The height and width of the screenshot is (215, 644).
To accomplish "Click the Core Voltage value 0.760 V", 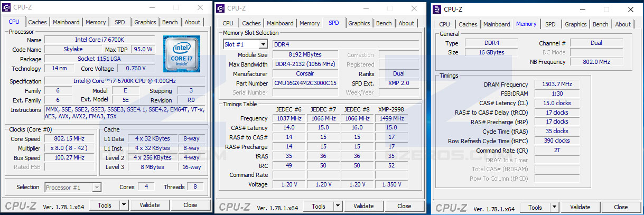I will (136, 69).
